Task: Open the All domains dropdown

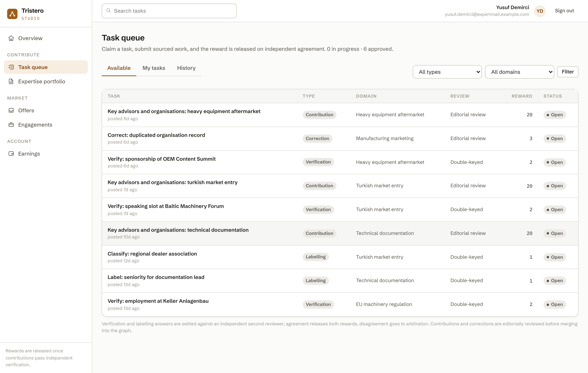Action: (x=519, y=72)
